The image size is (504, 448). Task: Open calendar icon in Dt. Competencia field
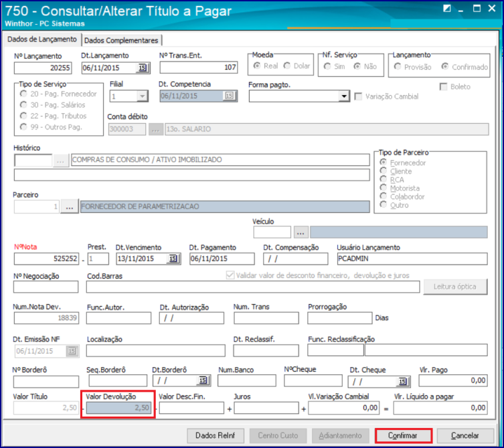[x=229, y=96]
